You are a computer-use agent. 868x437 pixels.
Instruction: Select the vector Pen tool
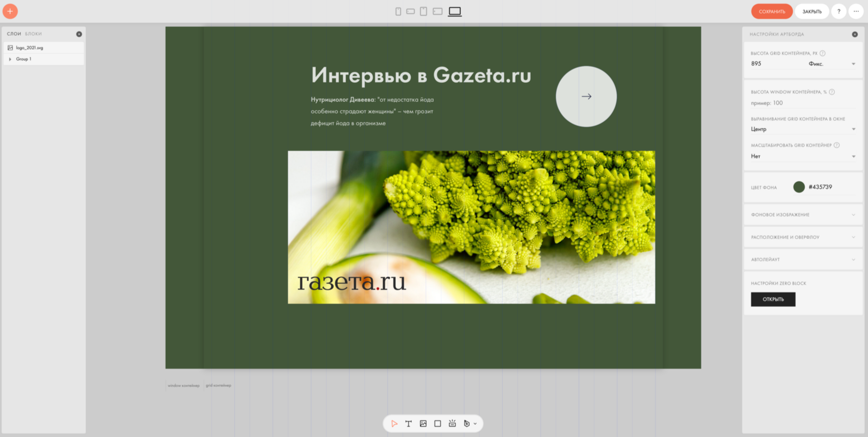(466, 424)
